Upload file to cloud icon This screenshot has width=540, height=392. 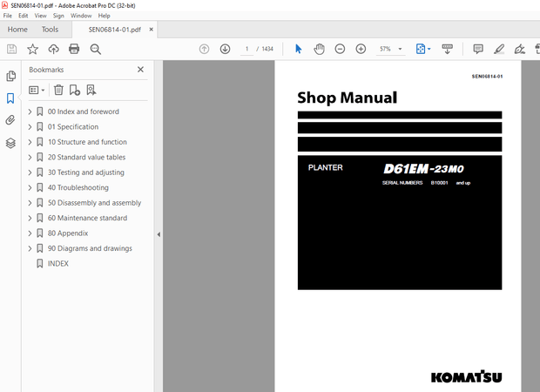(x=53, y=49)
